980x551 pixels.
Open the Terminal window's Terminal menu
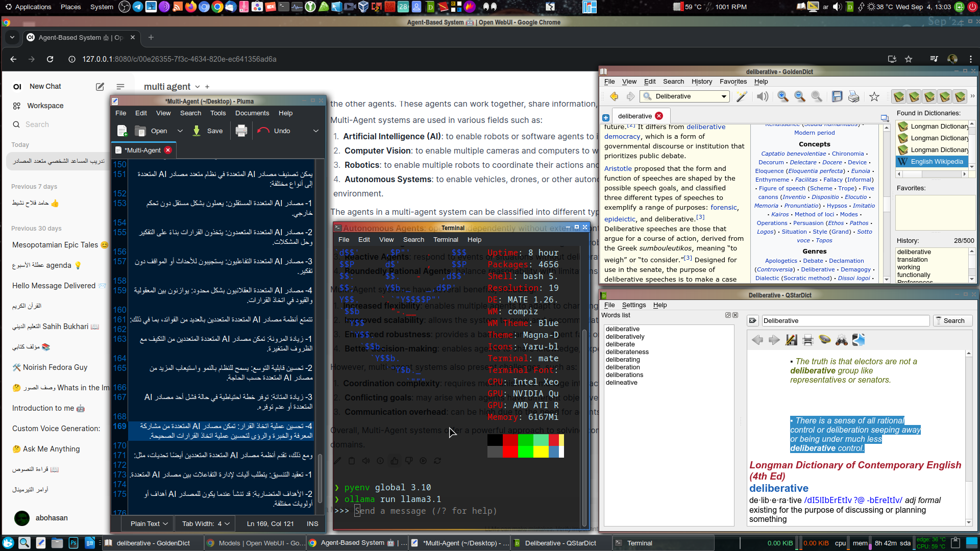[446, 240]
